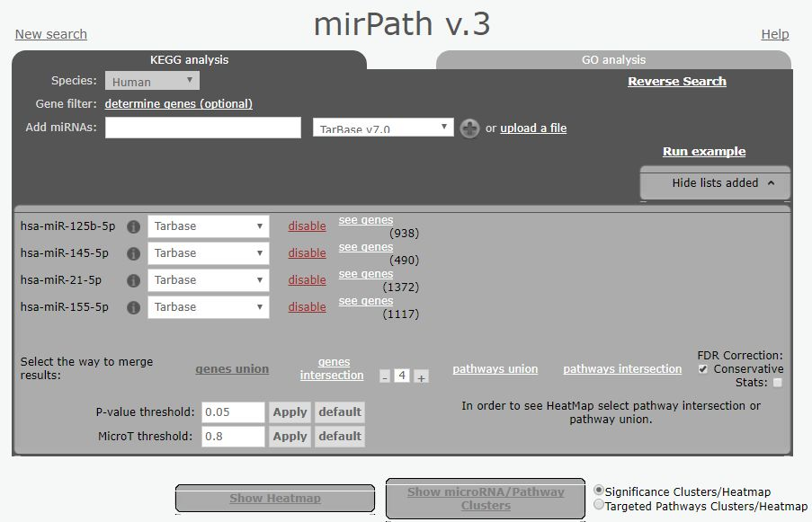
Task: Open the New search menu link
Action: click(49, 33)
